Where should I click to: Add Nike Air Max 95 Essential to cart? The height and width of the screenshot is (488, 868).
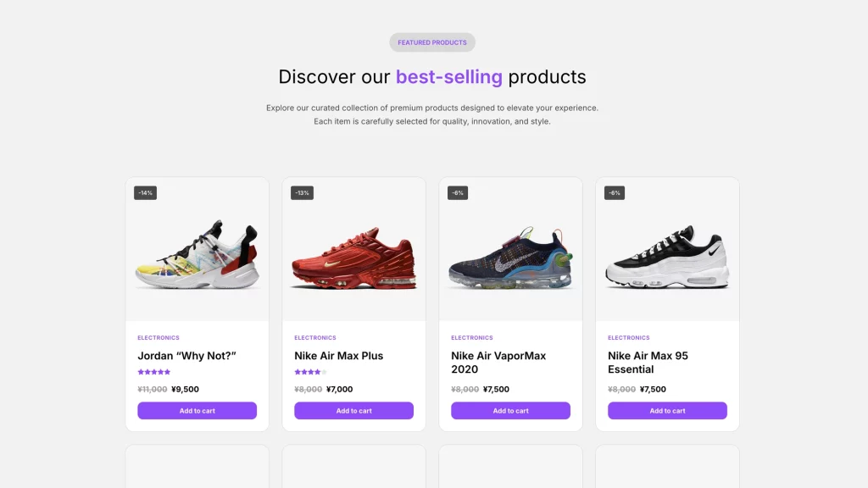(667, 411)
